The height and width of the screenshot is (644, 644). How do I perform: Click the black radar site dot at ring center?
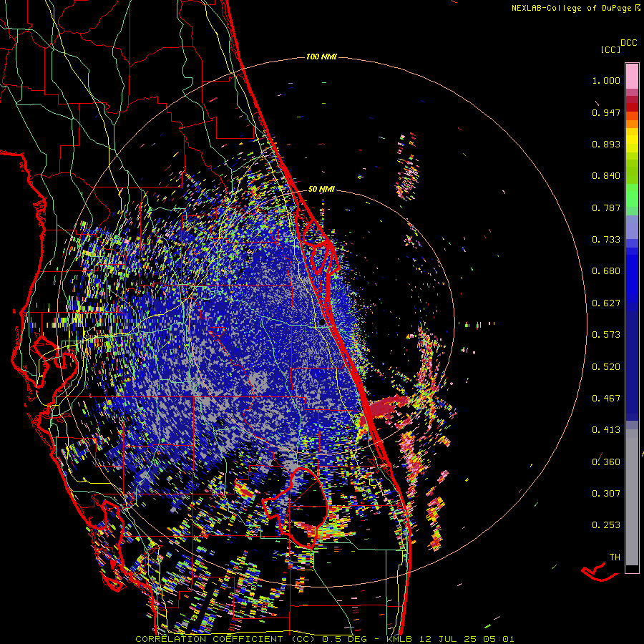click(x=322, y=323)
